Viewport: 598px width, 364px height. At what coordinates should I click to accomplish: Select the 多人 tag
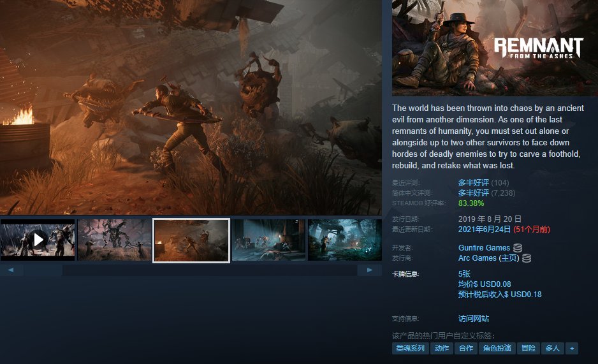pyautogui.click(x=552, y=348)
